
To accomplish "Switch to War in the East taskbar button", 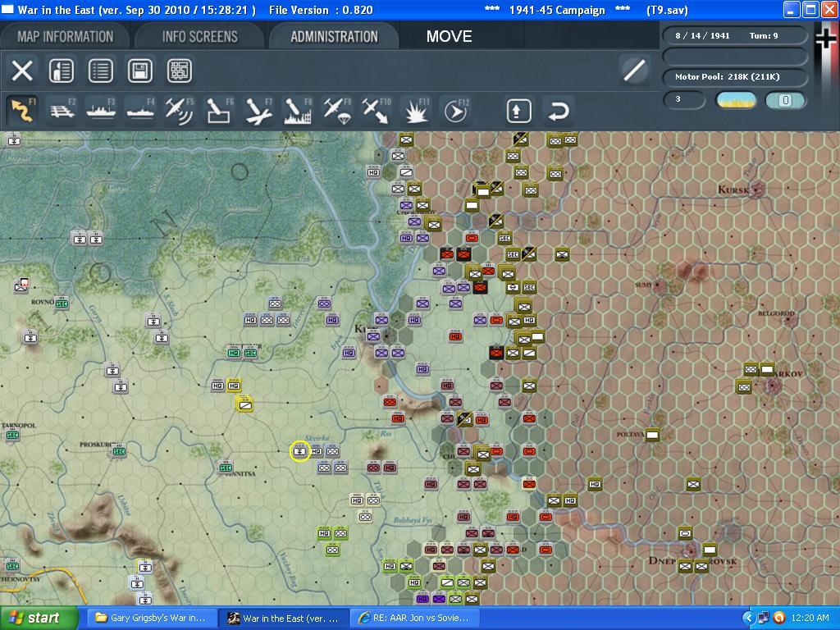I will 283,619.
